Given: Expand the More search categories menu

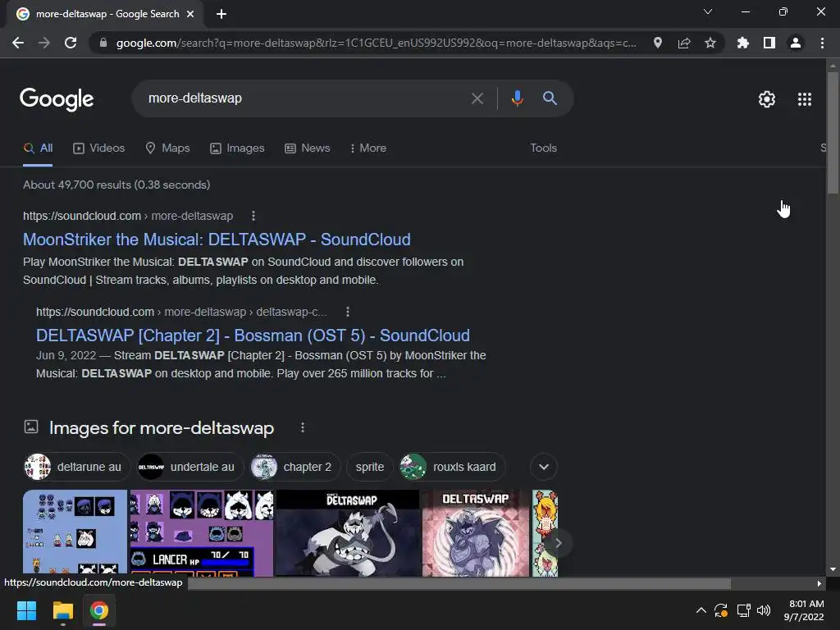Looking at the screenshot, I should (x=368, y=148).
